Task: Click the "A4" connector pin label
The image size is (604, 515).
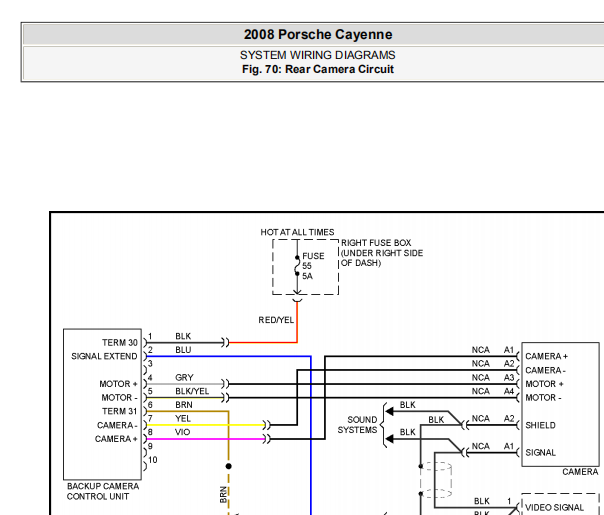Action: pyautogui.click(x=509, y=391)
